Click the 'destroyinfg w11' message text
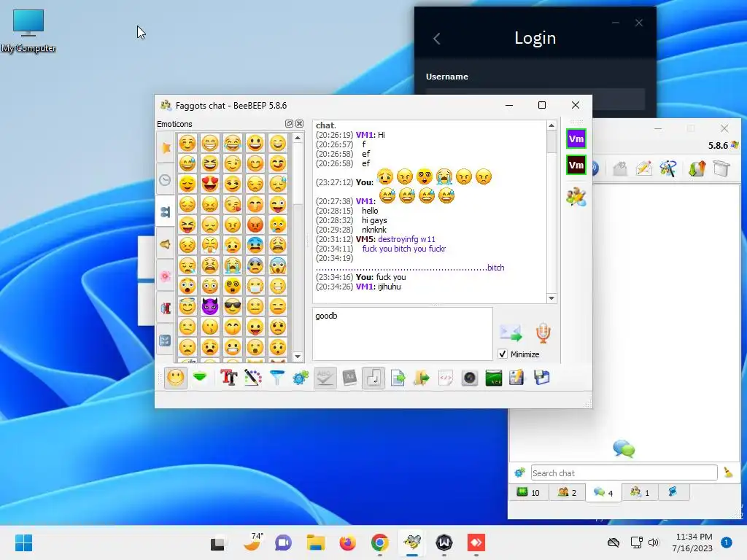This screenshot has height=560, width=747. [x=406, y=239]
